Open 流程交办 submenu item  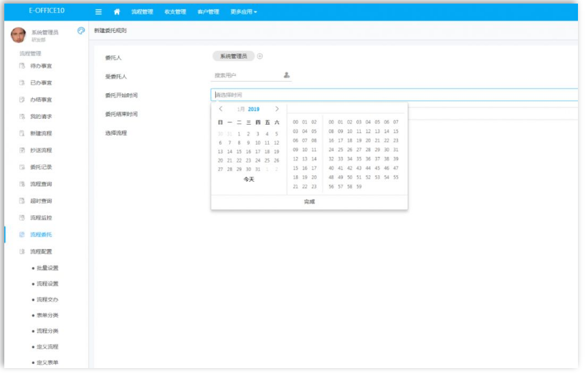click(47, 299)
